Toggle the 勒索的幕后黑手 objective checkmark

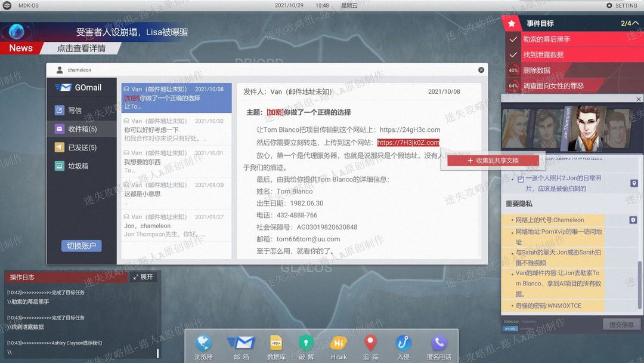coord(513,39)
